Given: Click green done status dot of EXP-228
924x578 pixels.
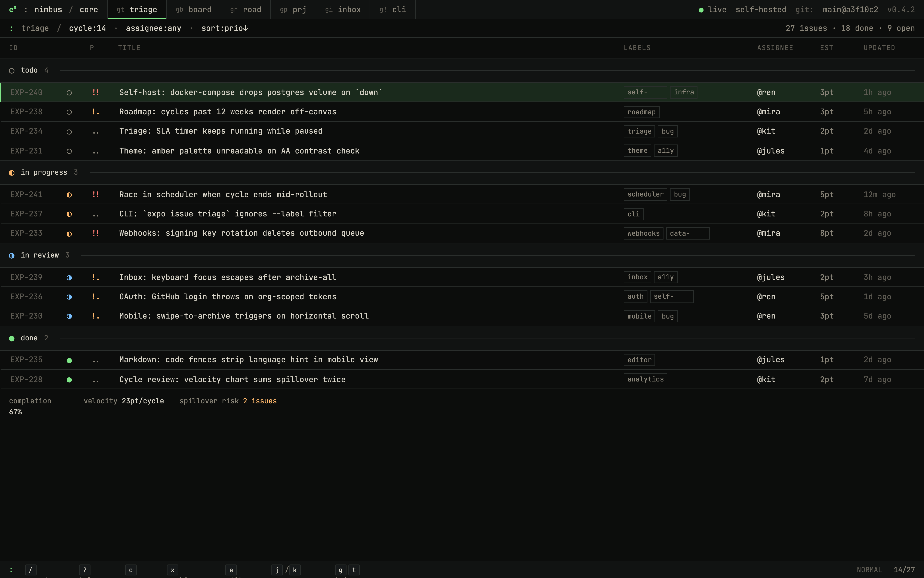Looking at the screenshot, I should point(69,380).
